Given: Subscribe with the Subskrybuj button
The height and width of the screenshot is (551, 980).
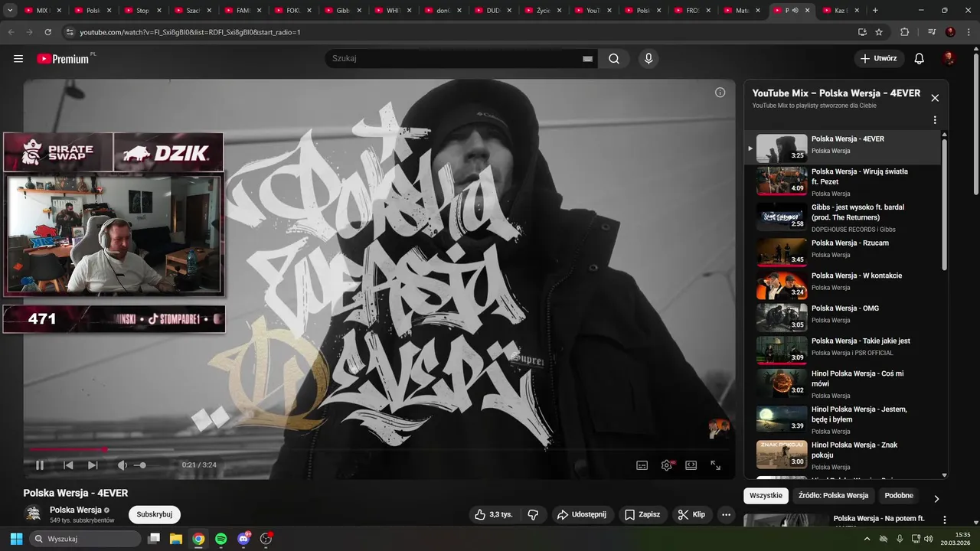Looking at the screenshot, I should (155, 514).
